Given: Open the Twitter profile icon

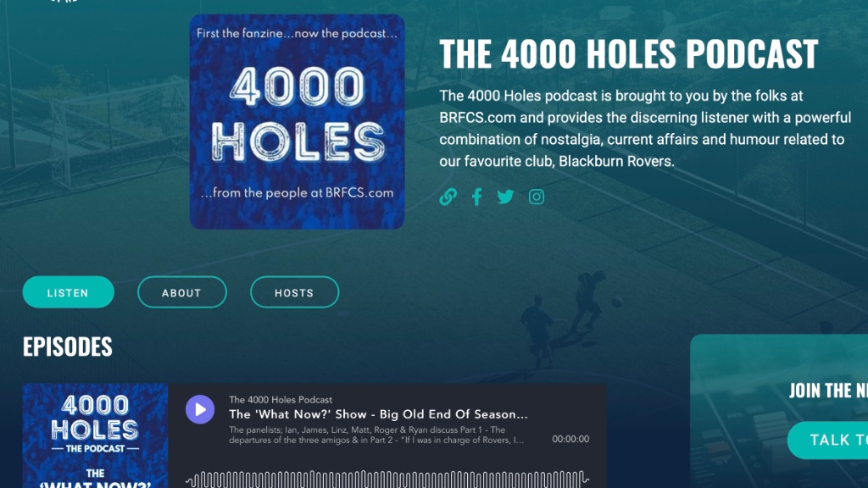Looking at the screenshot, I should coord(506,197).
